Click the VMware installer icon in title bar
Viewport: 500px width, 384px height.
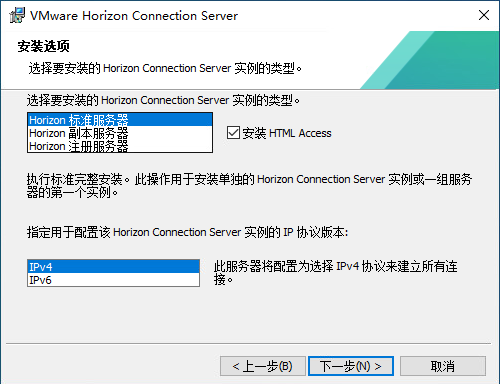tap(17, 15)
